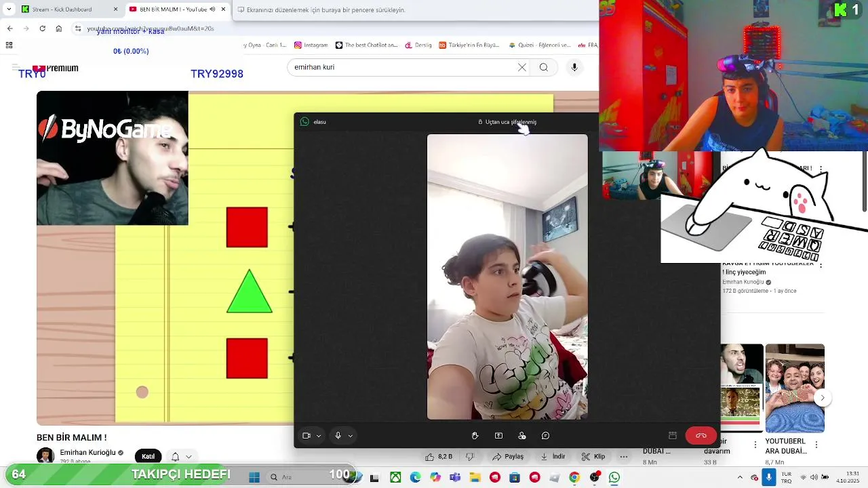Viewport: 868px width, 488px height.
Task: Like the YouTube video (8,2 B)
Action: click(x=439, y=457)
